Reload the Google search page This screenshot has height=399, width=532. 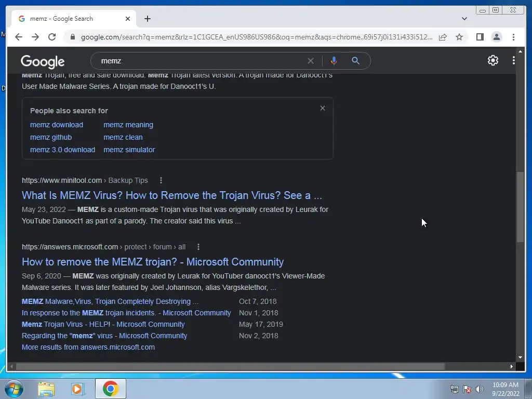point(52,37)
